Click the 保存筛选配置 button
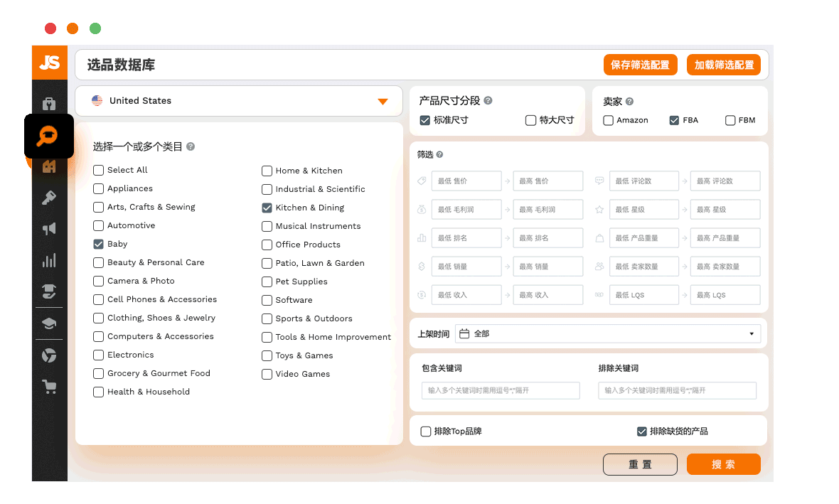The height and width of the screenshot is (504, 839). point(641,65)
